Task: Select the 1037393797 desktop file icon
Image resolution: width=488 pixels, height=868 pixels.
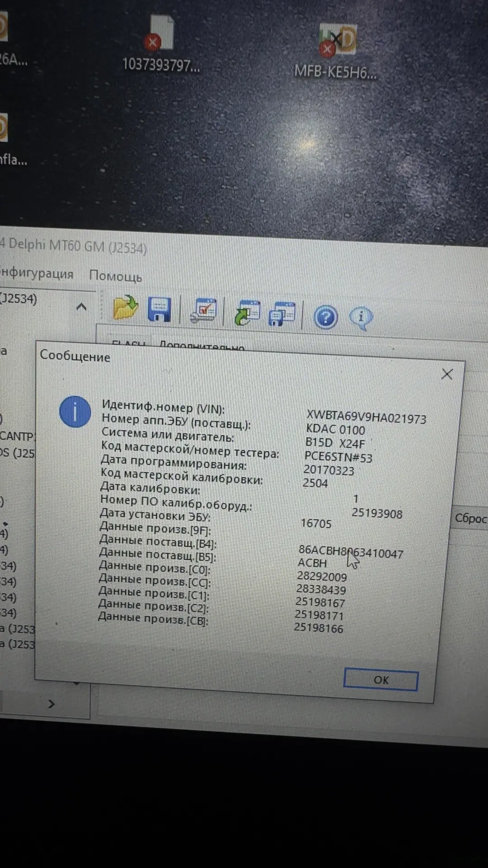Action: [161, 45]
